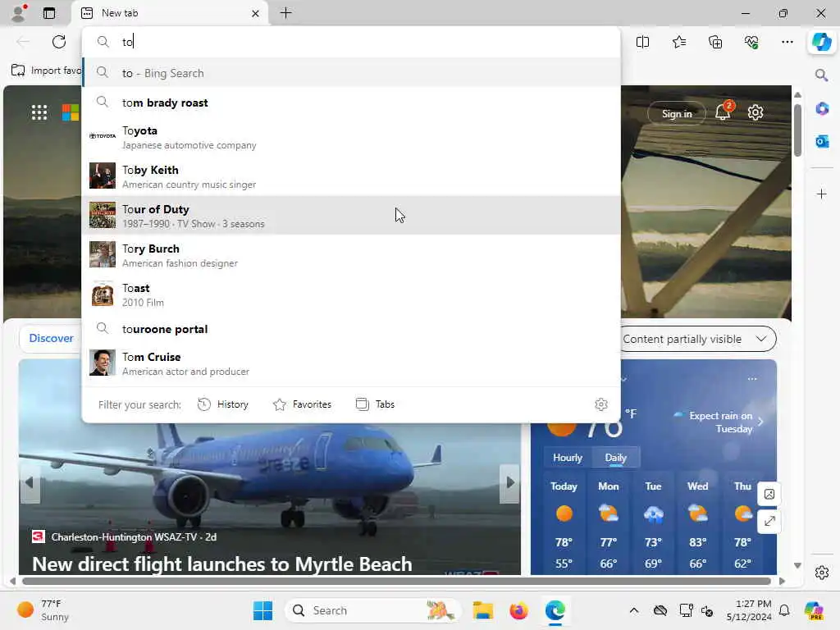Open Firefox from taskbar

tap(518, 610)
